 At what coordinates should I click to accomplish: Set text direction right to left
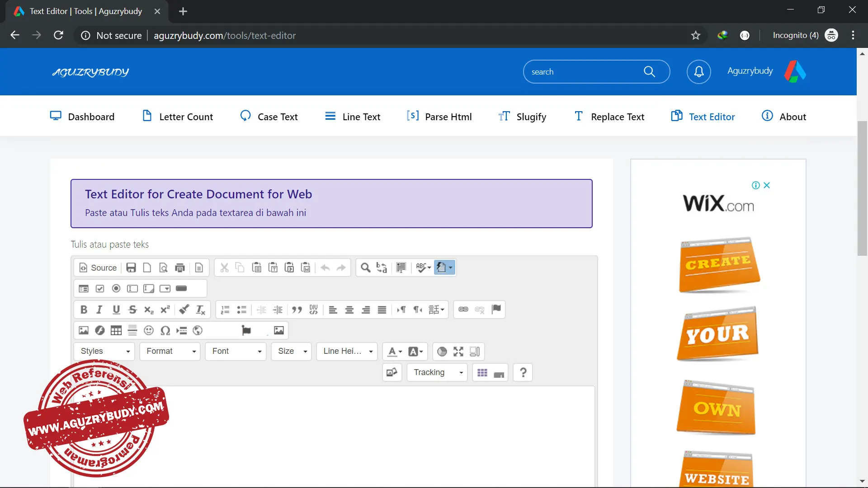coord(418,310)
